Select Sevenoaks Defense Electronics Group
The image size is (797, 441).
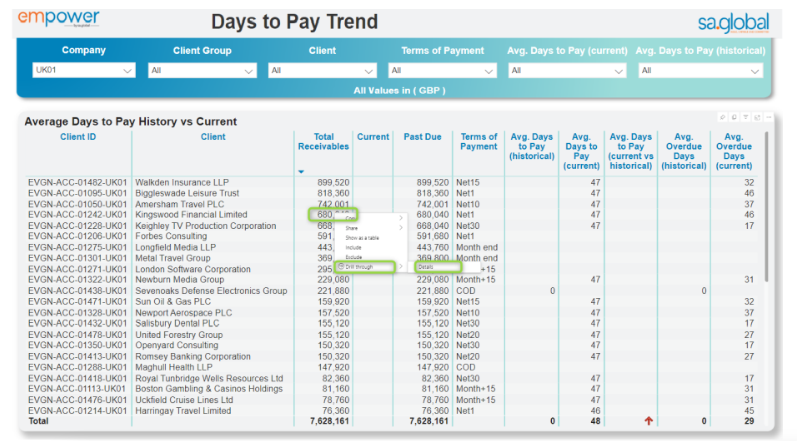[x=211, y=291]
